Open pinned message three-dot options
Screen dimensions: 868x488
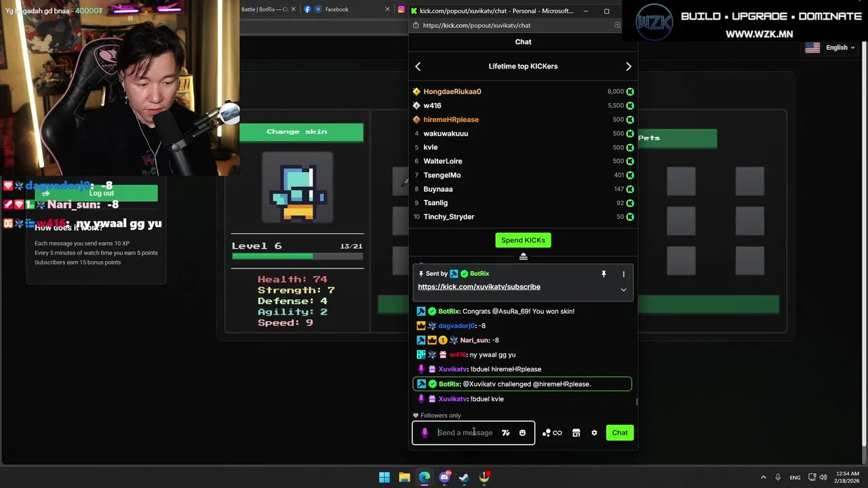(x=623, y=274)
